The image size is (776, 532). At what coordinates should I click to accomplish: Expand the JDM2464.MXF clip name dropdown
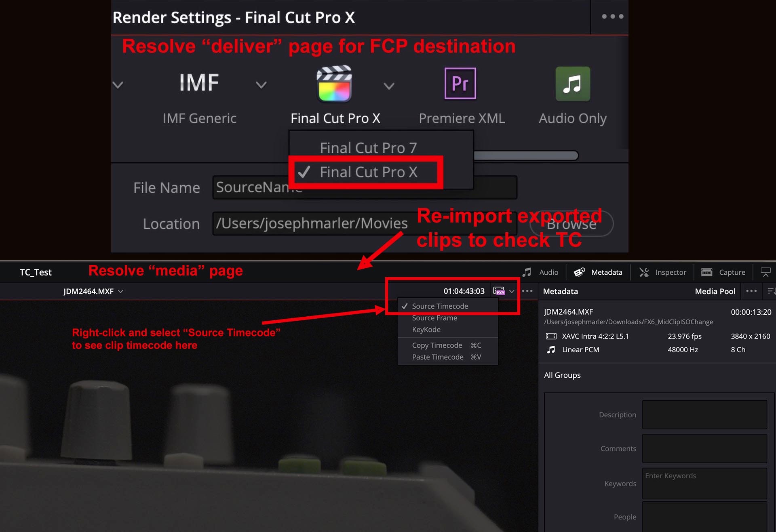coord(93,291)
